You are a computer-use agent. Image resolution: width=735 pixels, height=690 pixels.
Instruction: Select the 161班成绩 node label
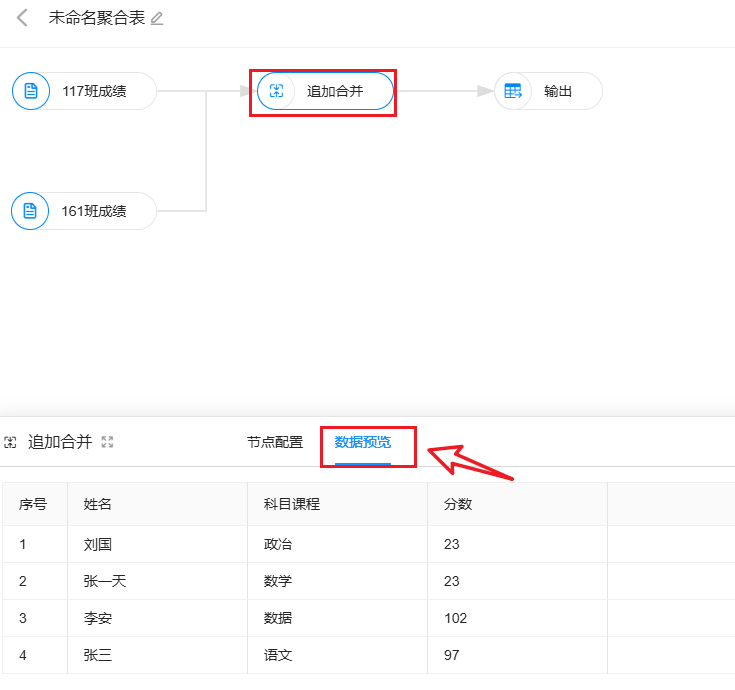94,211
